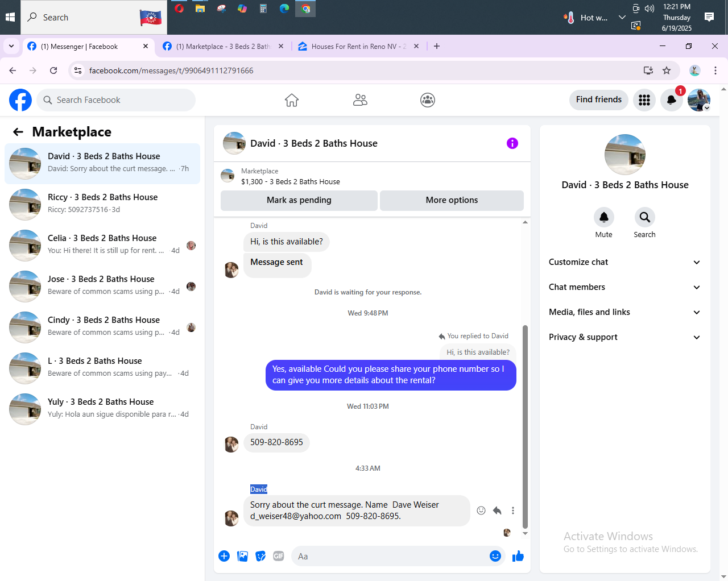Open L's 3 Beds 2 Baths House conversation
Viewport: 728px width, 581px height.
click(x=102, y=368)
